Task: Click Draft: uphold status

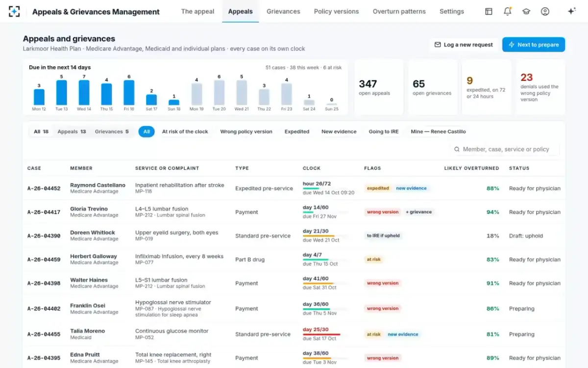Action: tap(526, 236)
